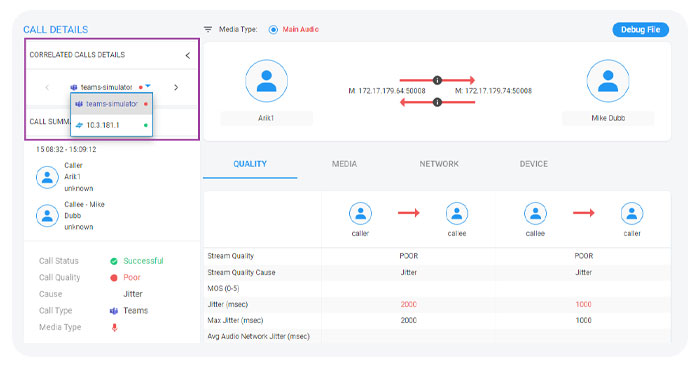Go to next correlated call arrow
700x366 pixels.
(x=176, y=87)
